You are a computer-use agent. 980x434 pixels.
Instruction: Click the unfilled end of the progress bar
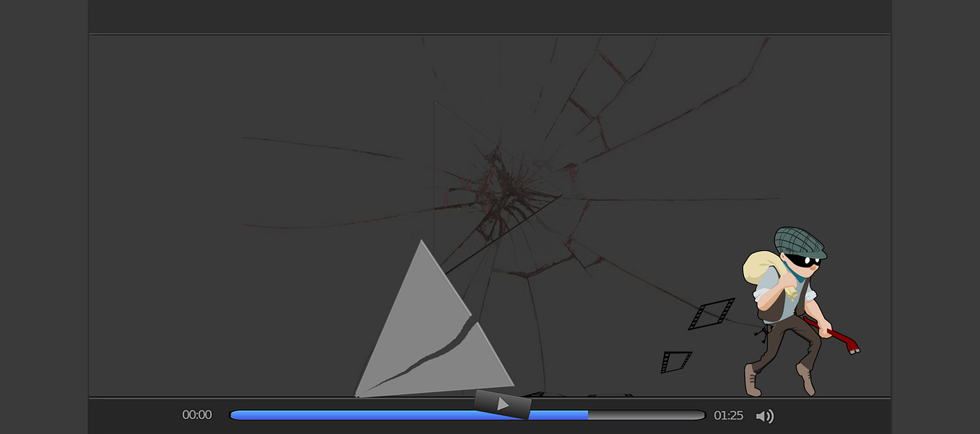(x=649, y=415)
